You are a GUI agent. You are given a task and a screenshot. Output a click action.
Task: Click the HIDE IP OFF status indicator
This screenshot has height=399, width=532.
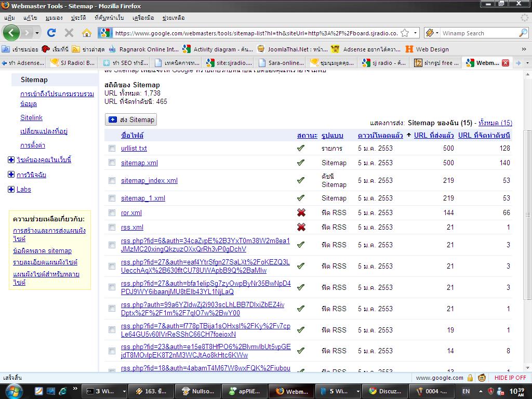[510, 378]
